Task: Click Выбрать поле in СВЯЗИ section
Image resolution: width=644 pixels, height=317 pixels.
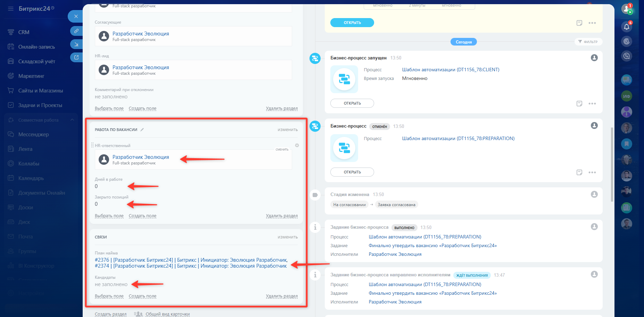Action: (109, 296)
